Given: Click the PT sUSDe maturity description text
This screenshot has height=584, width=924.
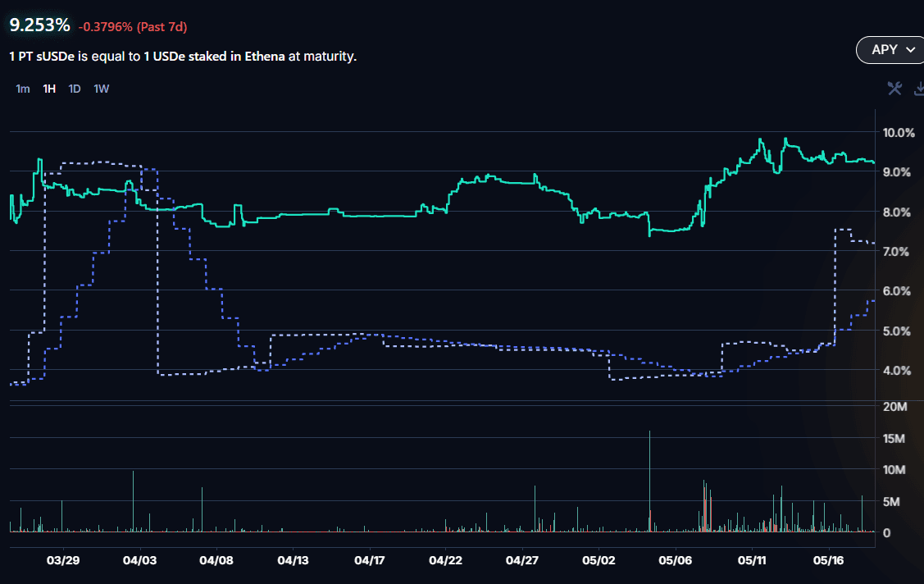Looking at the screenshot, I should [183, 56].
